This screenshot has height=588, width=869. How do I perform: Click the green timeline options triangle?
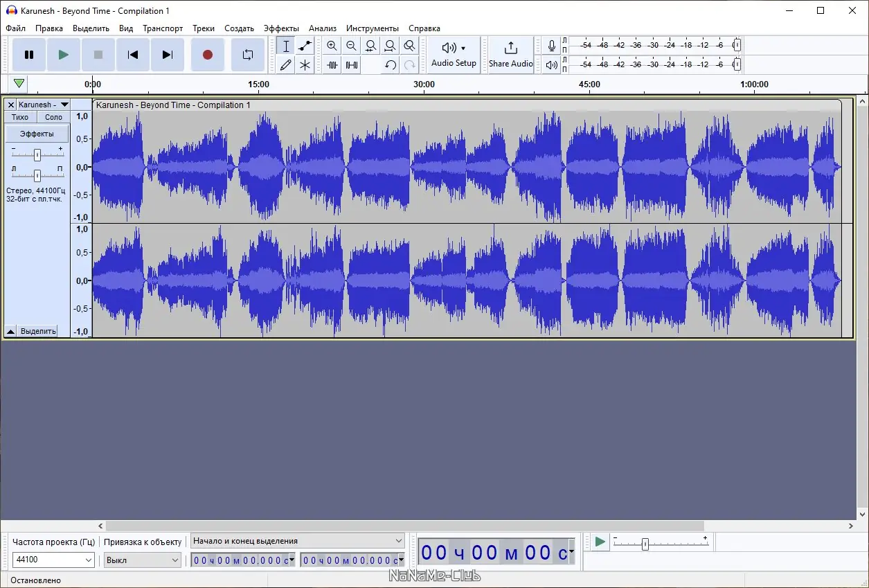(x=19, y=84)
